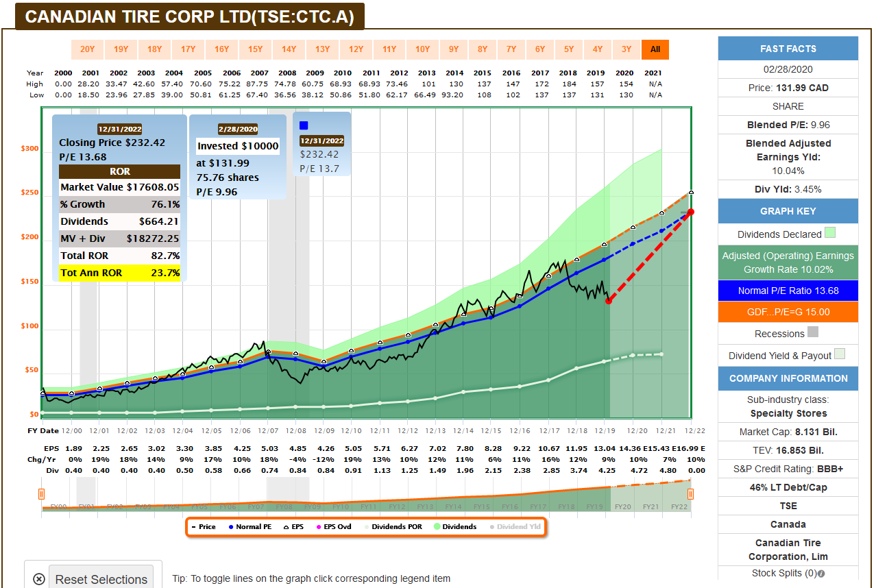Click the blue square in the price tooltip
The image size is (876, 588).
[304, 125]
